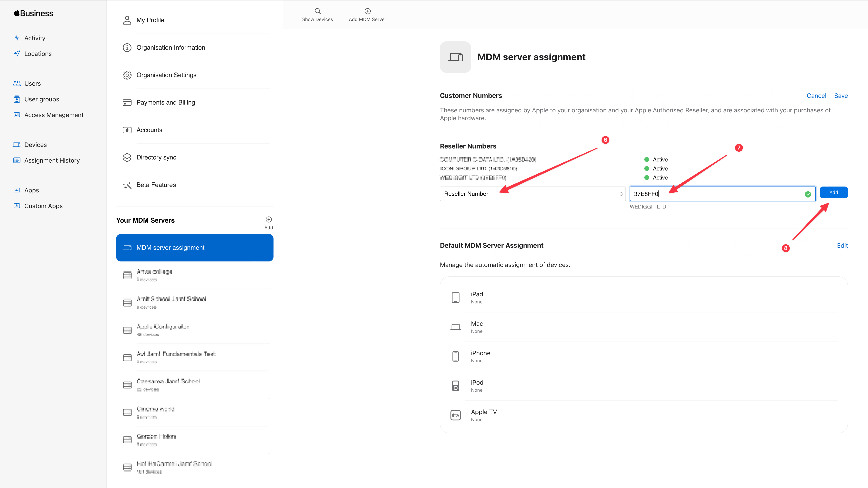Open Payments and Billing card item
This screenshot has height=488, width=868.
(165, 102)
